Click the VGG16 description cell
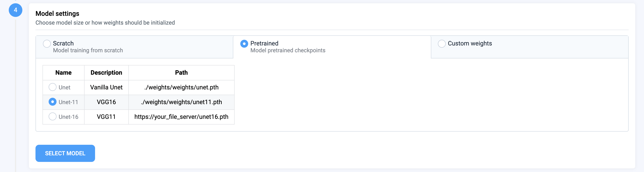 tap(106, 102)
